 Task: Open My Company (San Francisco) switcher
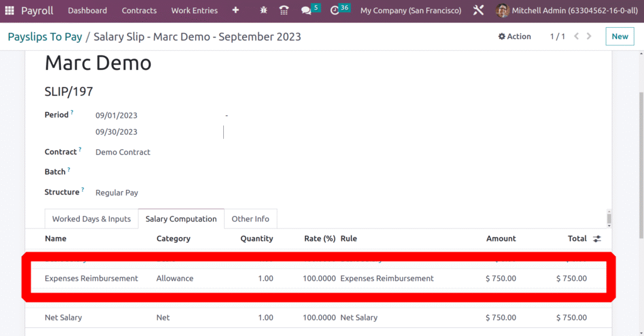(x=411, y=11)
